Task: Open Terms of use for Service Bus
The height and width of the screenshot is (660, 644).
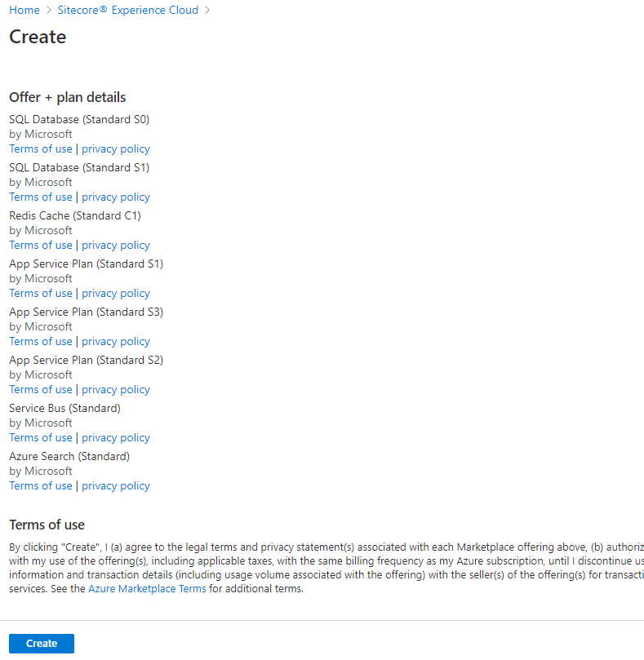Action: tap(41, 438)
